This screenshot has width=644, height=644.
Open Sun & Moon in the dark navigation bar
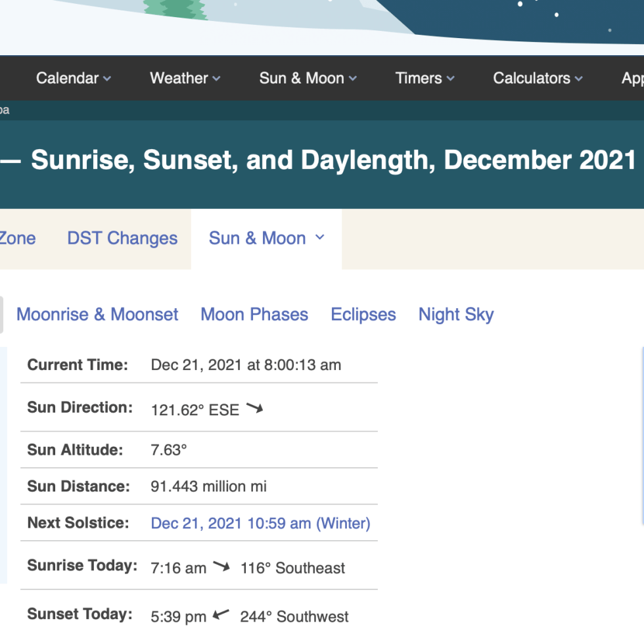pos(302,78)
